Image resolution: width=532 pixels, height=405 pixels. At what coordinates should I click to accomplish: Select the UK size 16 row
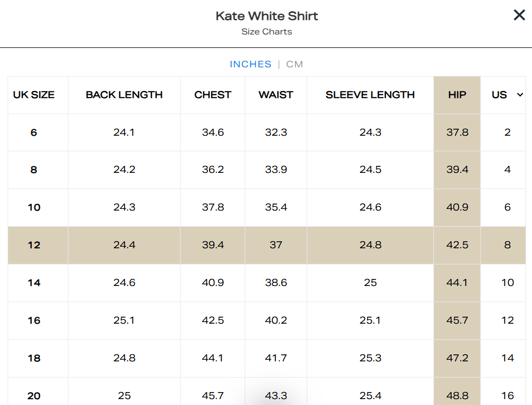(34, 320)
